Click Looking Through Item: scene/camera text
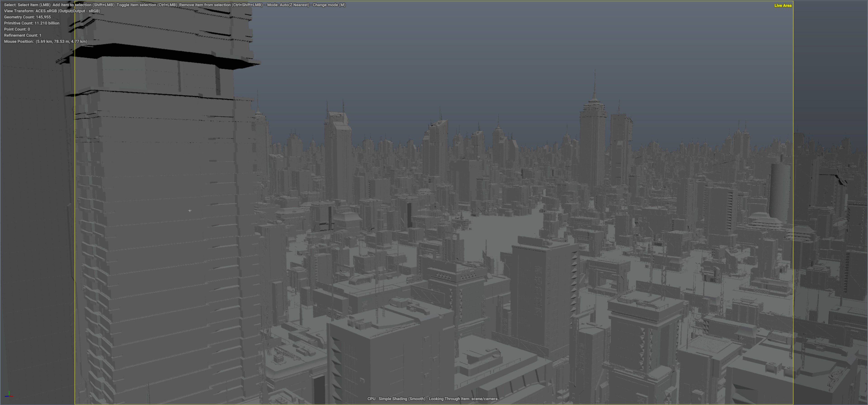This screenshot has width=868, height=405. pos(463,399)
